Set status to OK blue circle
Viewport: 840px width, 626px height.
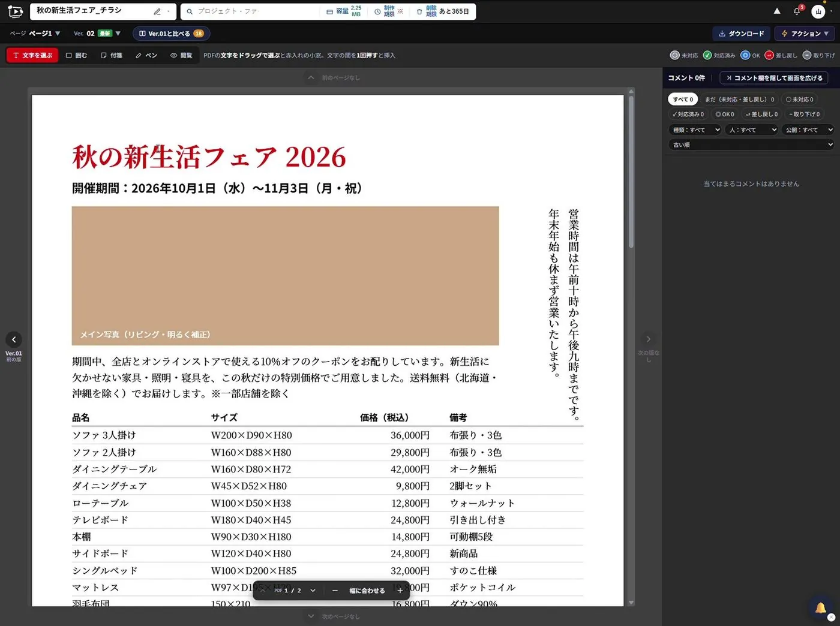coord(750,55)
